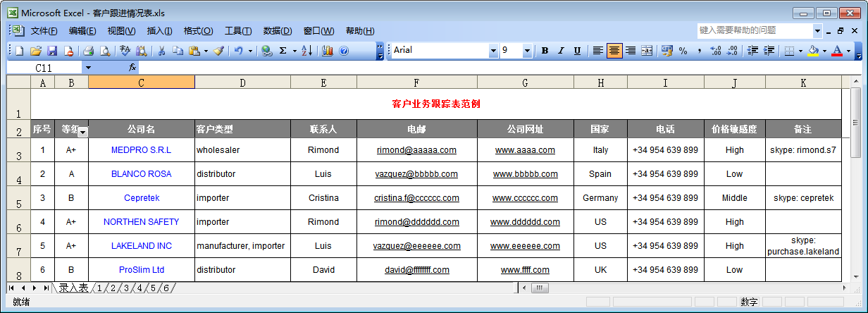This screenshot has width=868, height=313.
Task: Open the Borders style dropdown arrow
Action: pos(800,51)
